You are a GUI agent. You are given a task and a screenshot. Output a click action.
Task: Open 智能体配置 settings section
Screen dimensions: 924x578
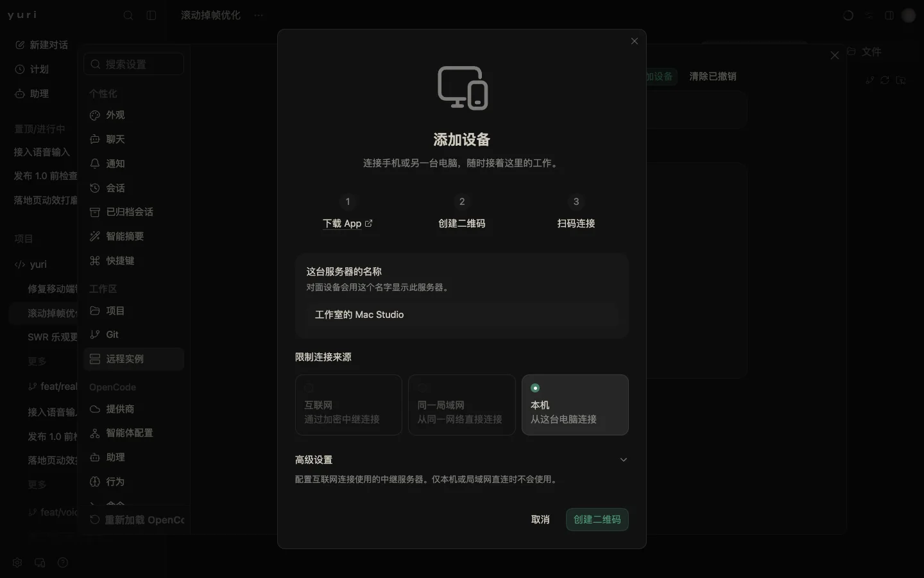133,433
